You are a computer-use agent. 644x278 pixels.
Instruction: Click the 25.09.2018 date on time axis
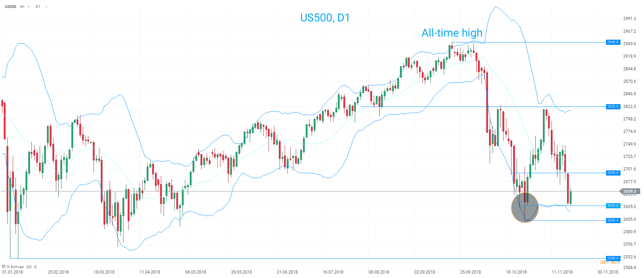pyautogui.click(x=470, y=272)
